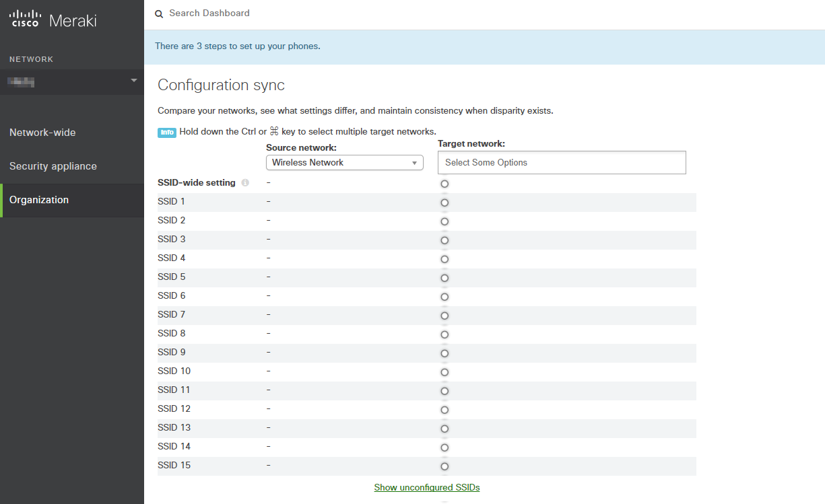Click the 'SSID 12' row label

pyautogui.click(x=174, y=408)
